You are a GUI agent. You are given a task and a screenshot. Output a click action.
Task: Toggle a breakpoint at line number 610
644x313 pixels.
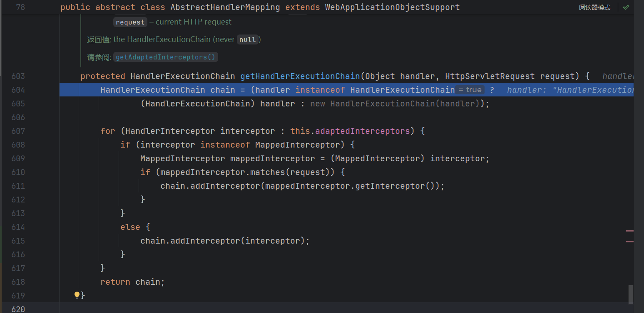point(18,172)
